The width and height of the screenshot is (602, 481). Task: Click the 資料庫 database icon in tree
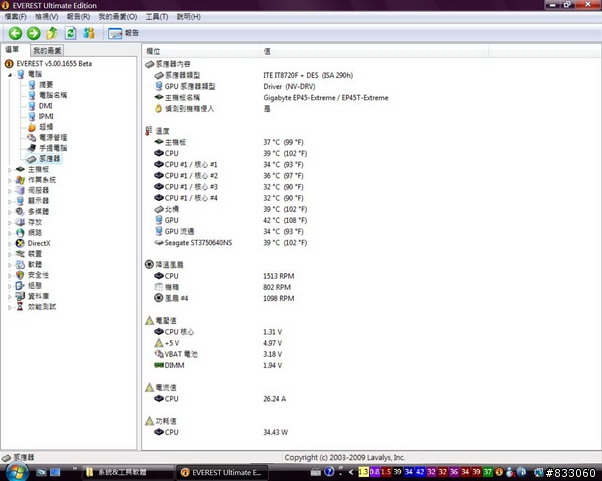[20, 296]
